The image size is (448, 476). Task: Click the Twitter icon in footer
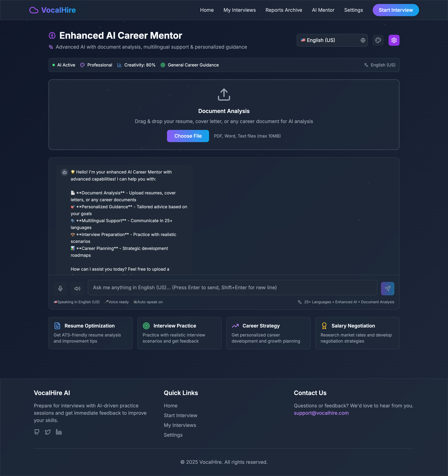click(48, 432)
